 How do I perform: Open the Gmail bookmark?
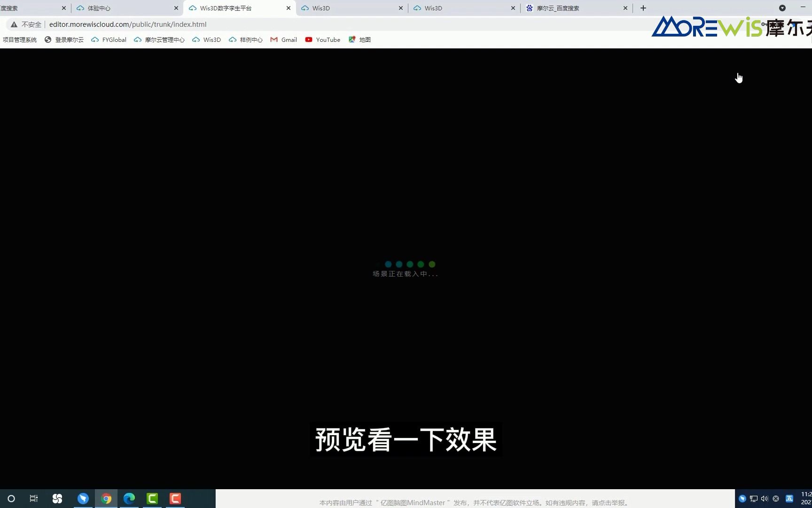pos(284,40)
